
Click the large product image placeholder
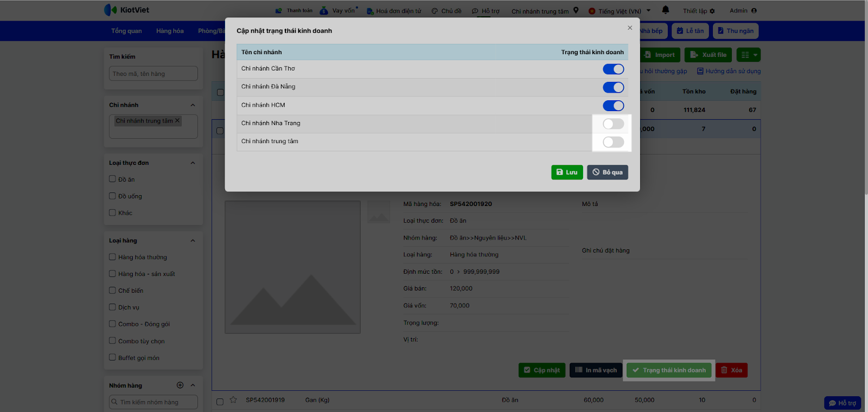[293, 267]
